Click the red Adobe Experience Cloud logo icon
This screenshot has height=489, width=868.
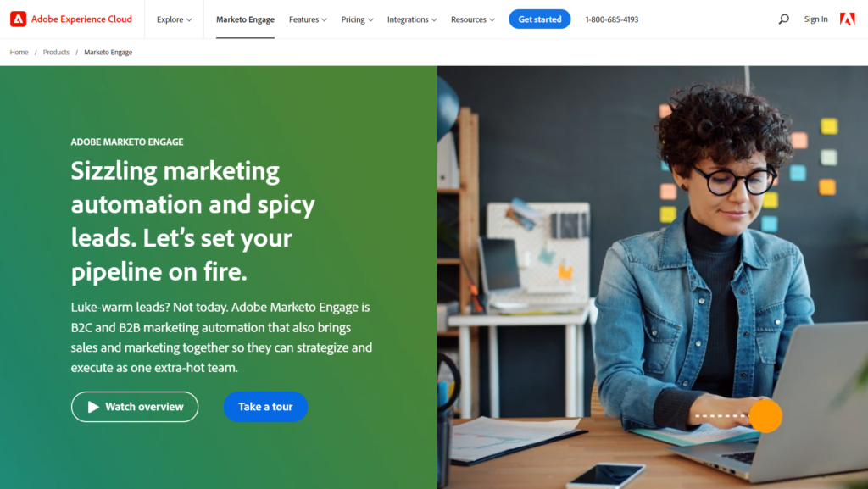19,19
